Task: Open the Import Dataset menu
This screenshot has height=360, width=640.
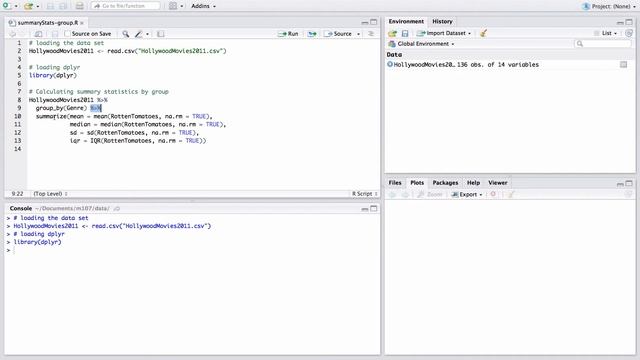Action: tap(444, 33)
